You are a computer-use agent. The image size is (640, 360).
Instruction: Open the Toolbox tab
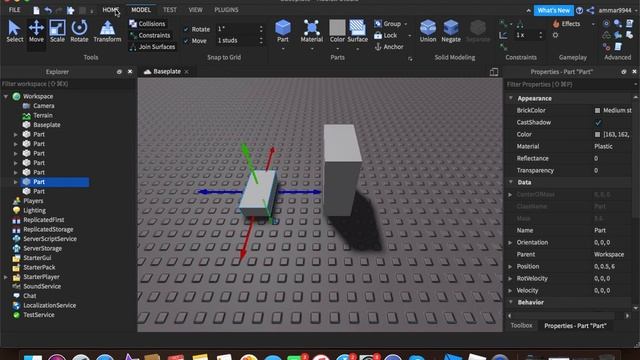pyautogui.click(x=521, y=326)
